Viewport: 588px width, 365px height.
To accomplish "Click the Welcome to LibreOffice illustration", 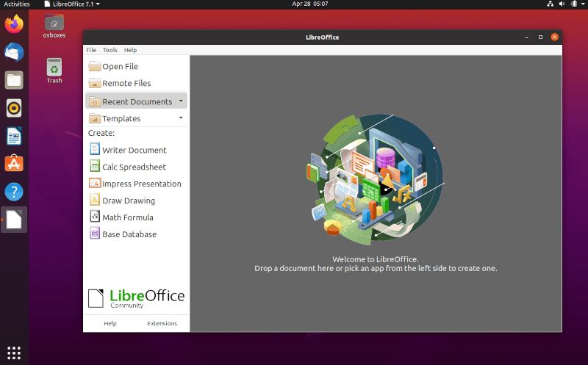I will pos(376,179).
